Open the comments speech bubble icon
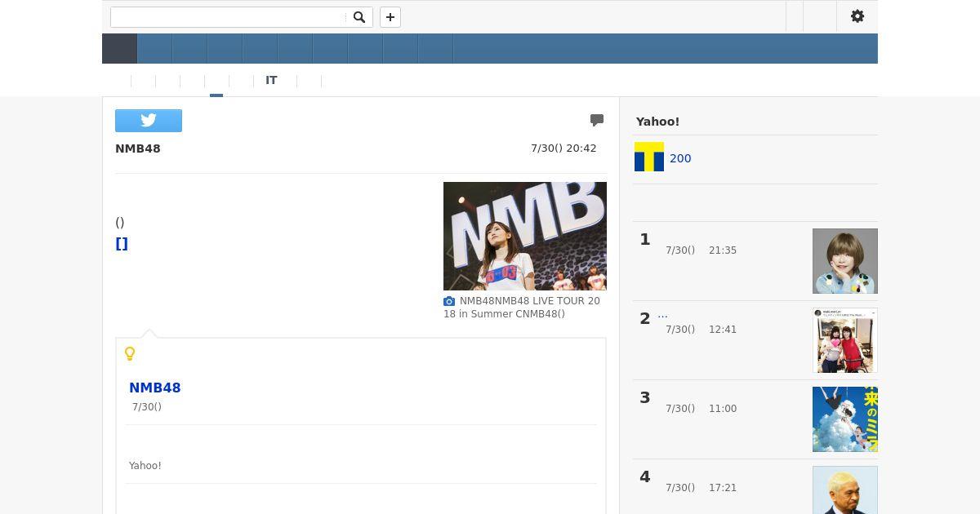Screen dimensions: 980x514 pos(597,120)
